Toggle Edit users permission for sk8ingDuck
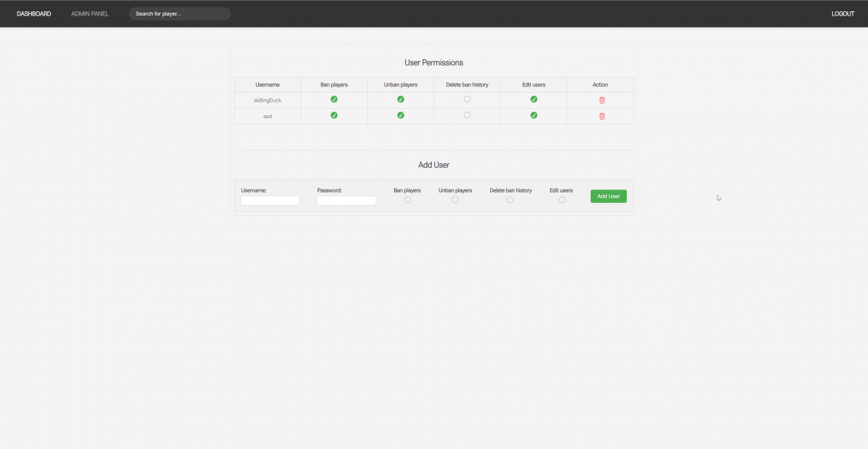This screenshot has height=449, width=868. coord(533,100)
